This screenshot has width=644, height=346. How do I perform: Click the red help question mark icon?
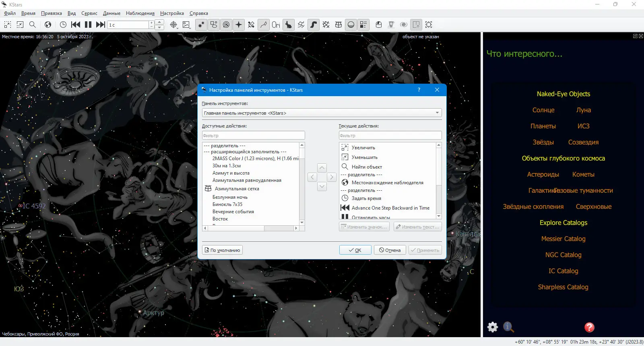[x=589, y=327]
